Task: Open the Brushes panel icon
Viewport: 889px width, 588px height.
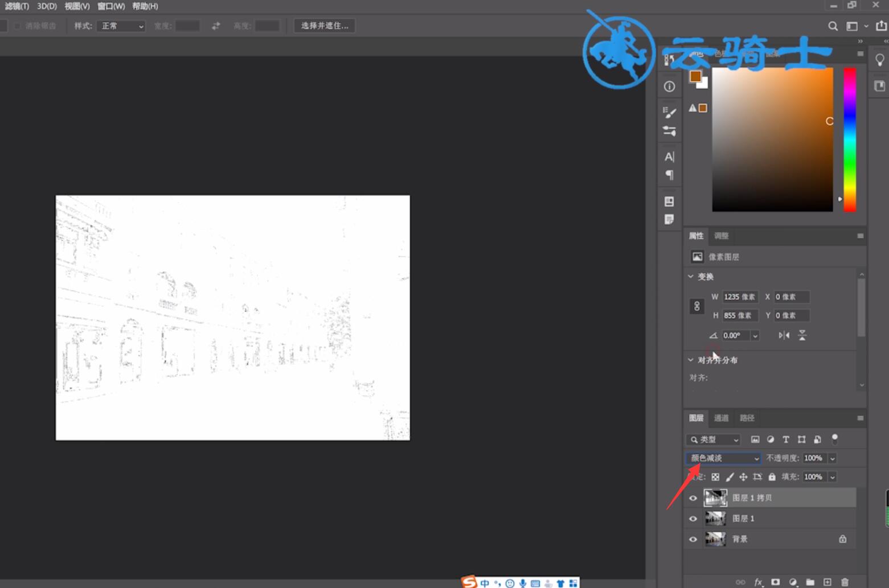Action: click(x=669, y=112)
